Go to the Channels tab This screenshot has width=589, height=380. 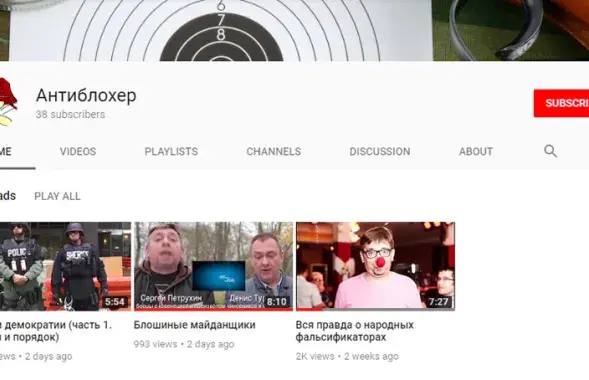point(274,151)
